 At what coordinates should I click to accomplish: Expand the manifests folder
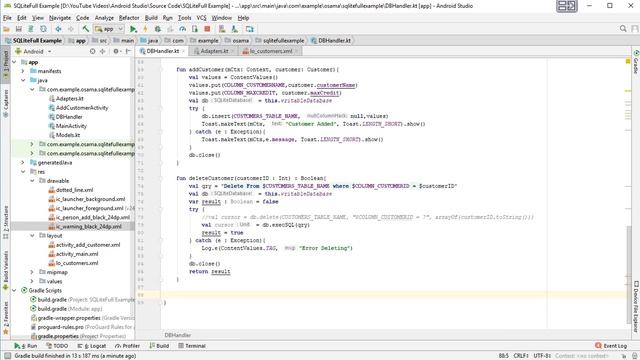[23, 71]
